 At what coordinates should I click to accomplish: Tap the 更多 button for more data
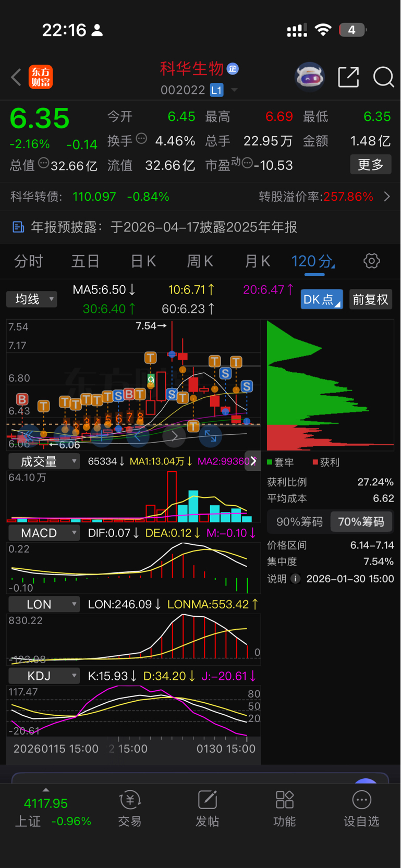(371, 165)
